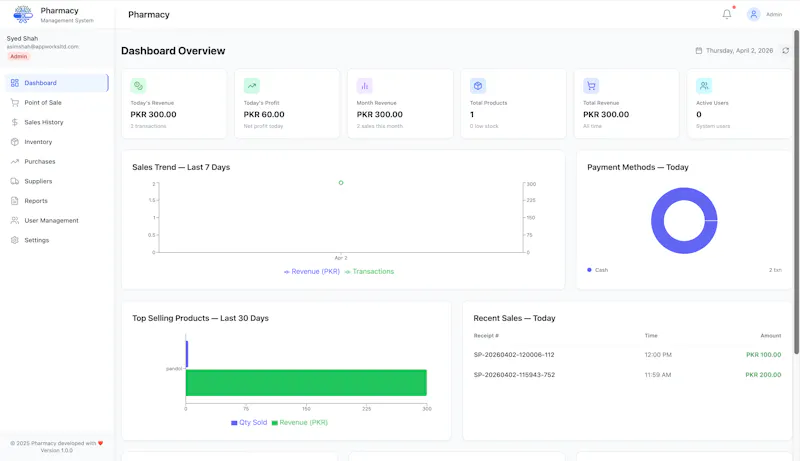Screen dimensions: 800x461
Task: Click the Cash legend dot
Action: pyautogui.click(x=589, y=270)
